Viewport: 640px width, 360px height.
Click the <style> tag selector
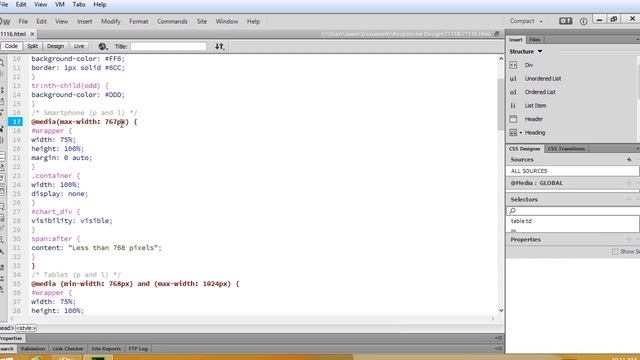[26, 328]
